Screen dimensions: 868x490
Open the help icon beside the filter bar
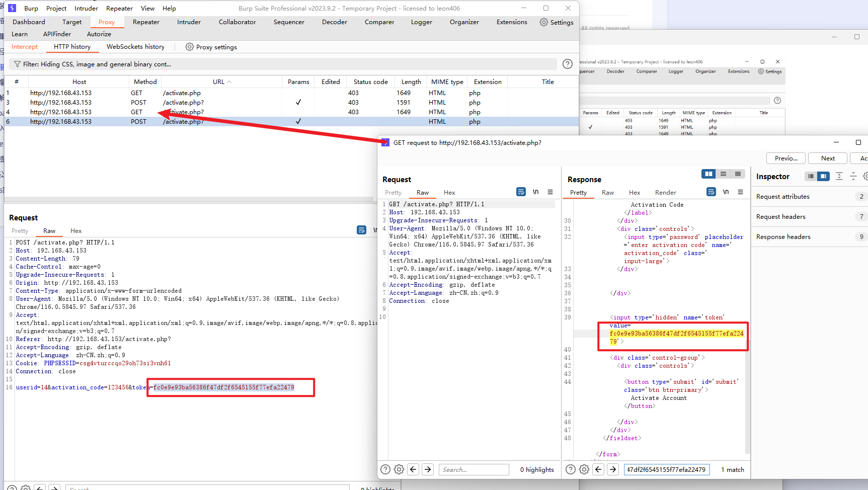click(x=567, y=64)
